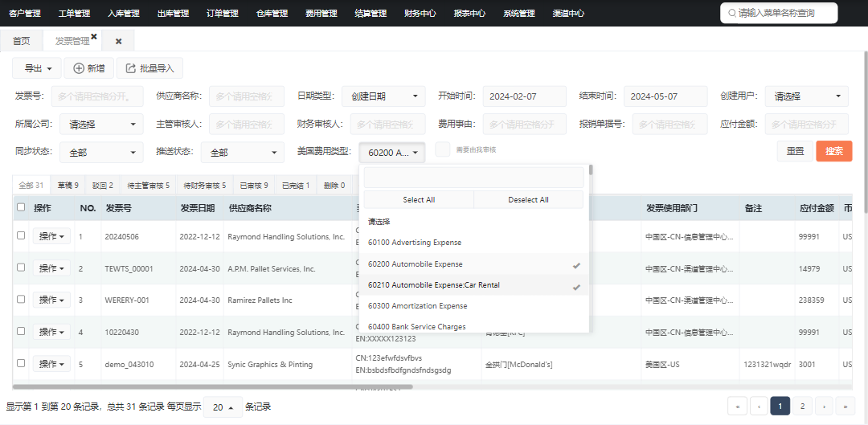Focus the 发票号 input field

click(97, 96)
